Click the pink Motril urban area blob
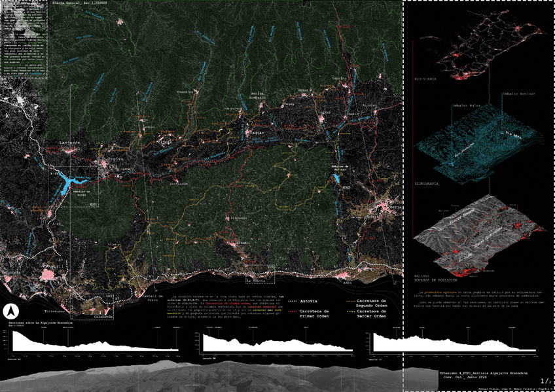The width and height of the screenshot is (555, 392). tap(46, 275)
